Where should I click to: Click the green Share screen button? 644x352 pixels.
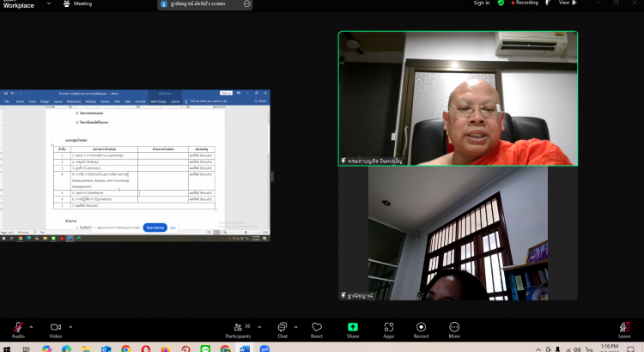[353, 330]
